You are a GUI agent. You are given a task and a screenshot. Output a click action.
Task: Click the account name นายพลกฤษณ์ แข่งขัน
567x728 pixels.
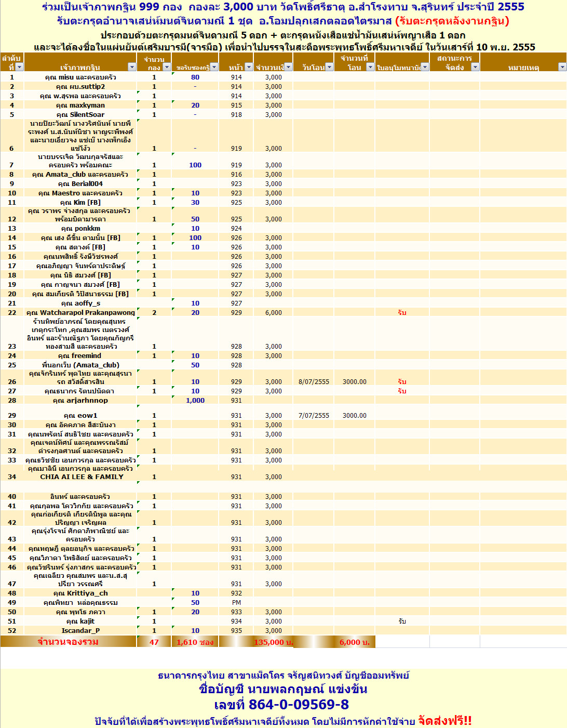307,690
